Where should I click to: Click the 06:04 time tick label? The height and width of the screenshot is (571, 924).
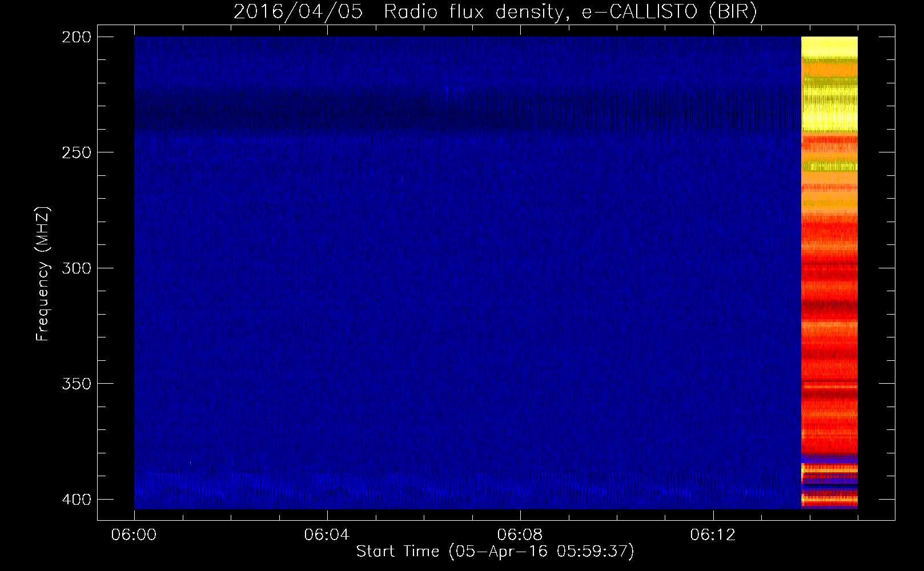coord(327,535)
